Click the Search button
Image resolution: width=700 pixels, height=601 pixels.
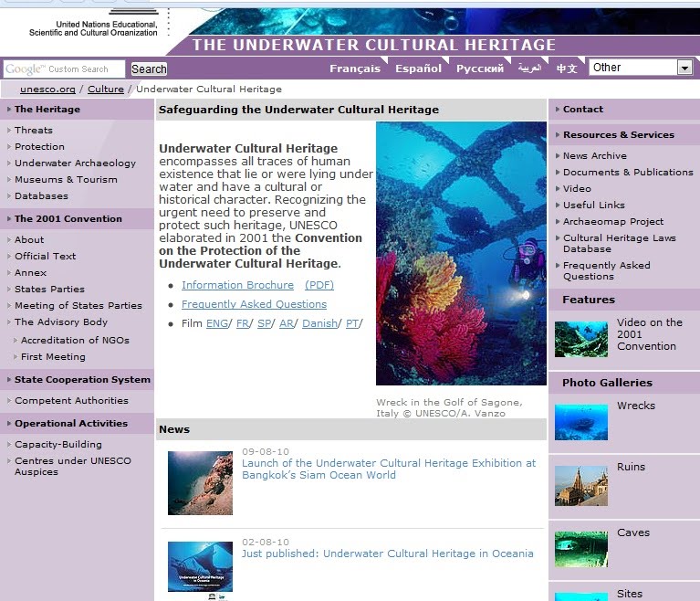click(149, 69)
